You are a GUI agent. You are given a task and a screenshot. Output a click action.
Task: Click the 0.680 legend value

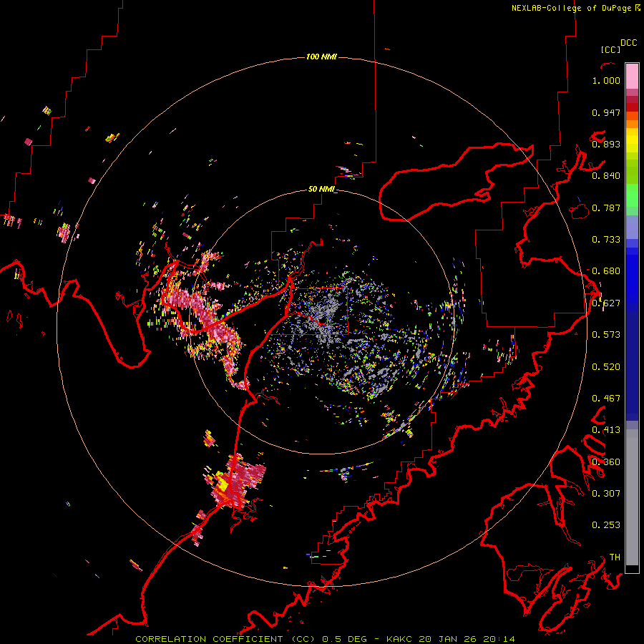tap(606, 271)
